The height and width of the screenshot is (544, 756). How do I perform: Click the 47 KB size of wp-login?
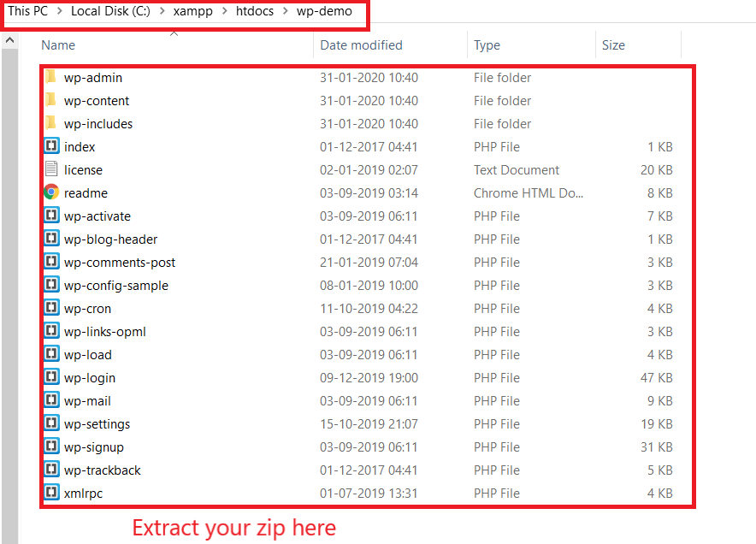[x=656, y=377]
